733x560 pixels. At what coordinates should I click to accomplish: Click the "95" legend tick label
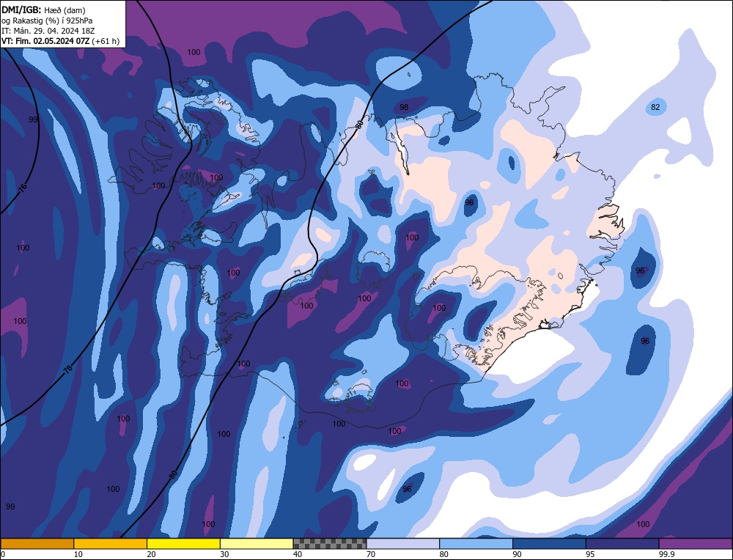(x=590, y=554)
